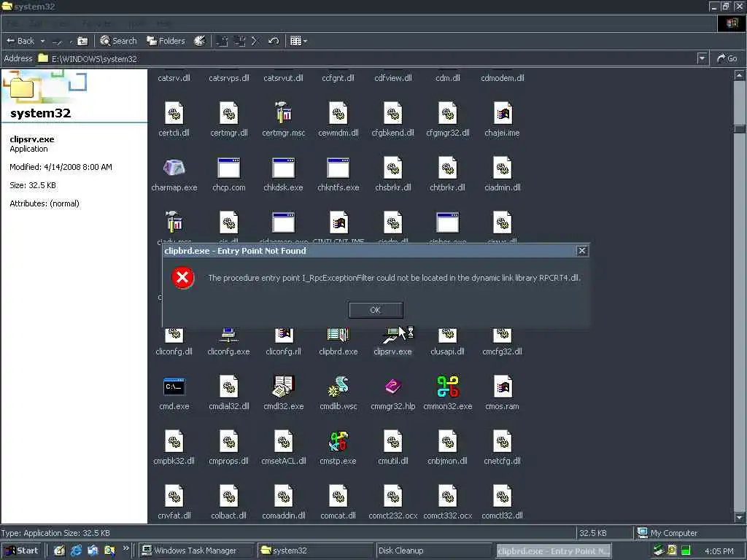747x560 pixels.
Task: Select the cmmgr32.hlp help file icon
Action: [393, 386]
